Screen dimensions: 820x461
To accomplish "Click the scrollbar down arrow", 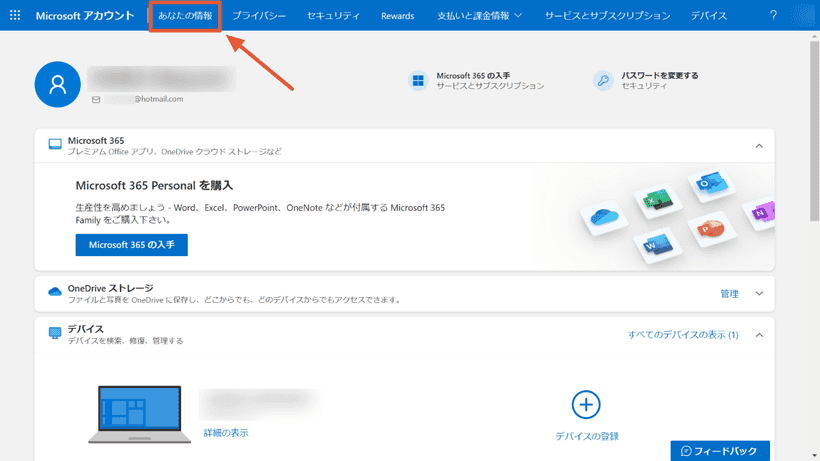I will 815,456.
